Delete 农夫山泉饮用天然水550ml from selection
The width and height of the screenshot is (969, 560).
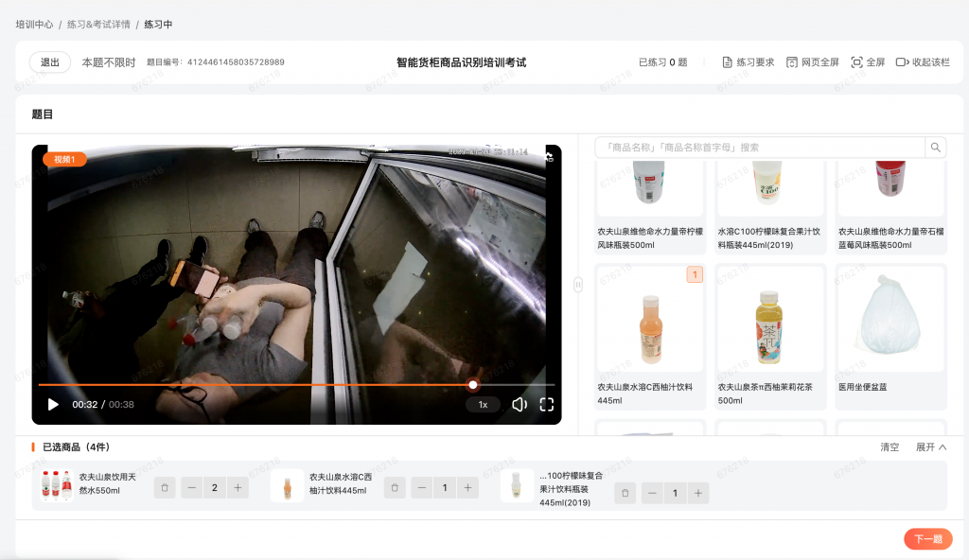[x=165, y=488]
